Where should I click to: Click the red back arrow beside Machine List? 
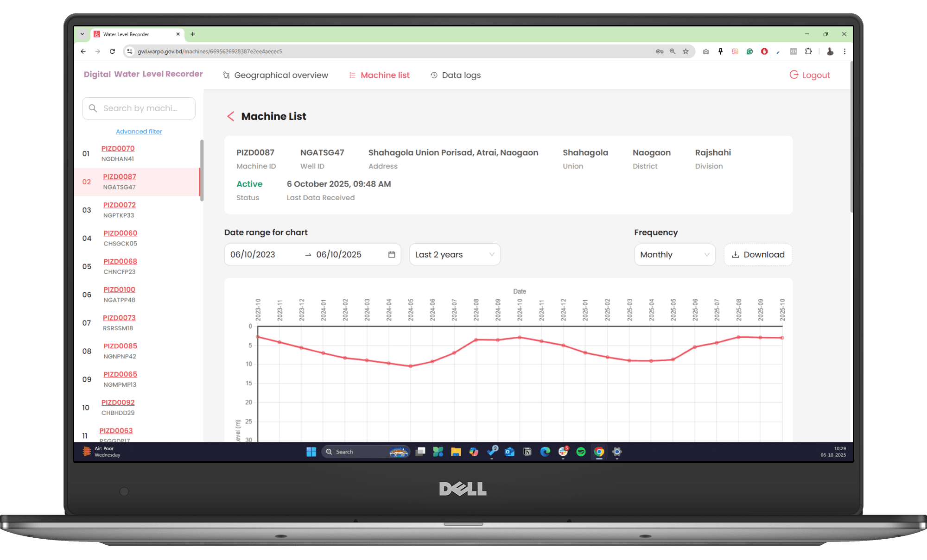230,116
